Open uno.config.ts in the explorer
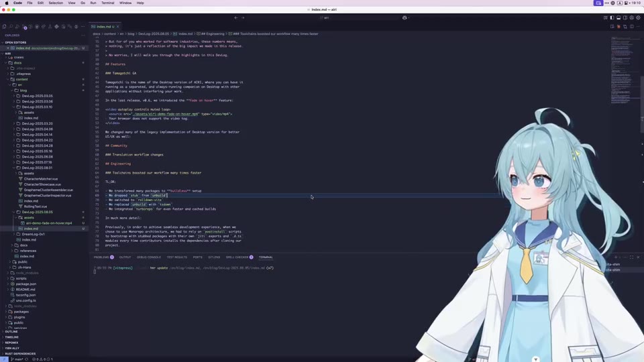The height and width of the screenshot is (362, 644). tap(26, 300)
